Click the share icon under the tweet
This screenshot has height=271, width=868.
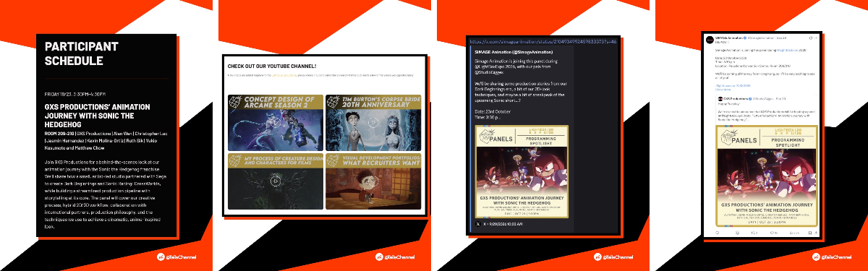(x=816, y=233)
